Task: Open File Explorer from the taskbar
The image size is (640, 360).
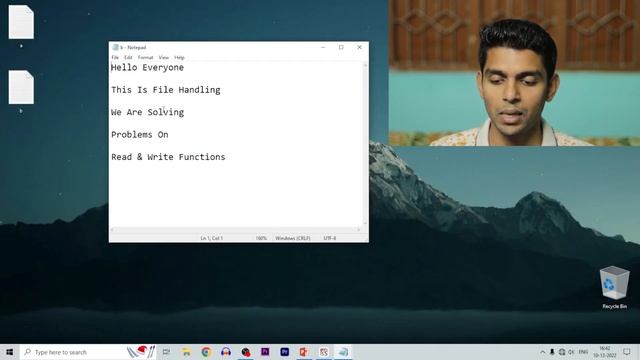Action: [x=186, y=352]
